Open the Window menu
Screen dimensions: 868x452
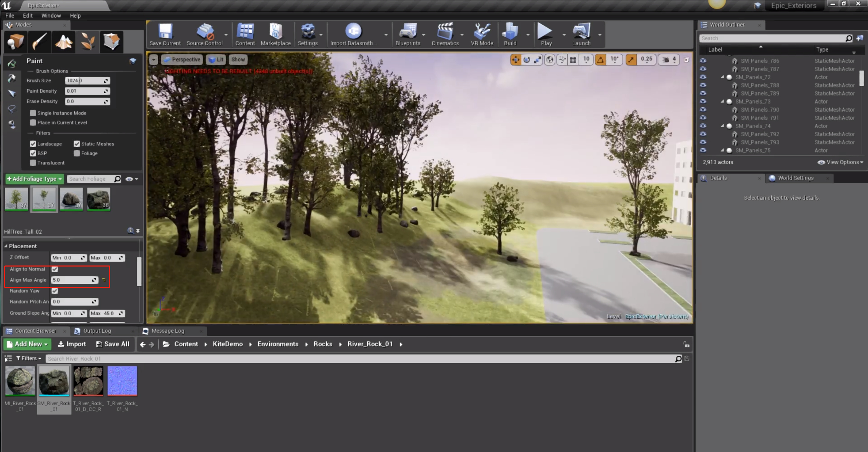point(51,16)
